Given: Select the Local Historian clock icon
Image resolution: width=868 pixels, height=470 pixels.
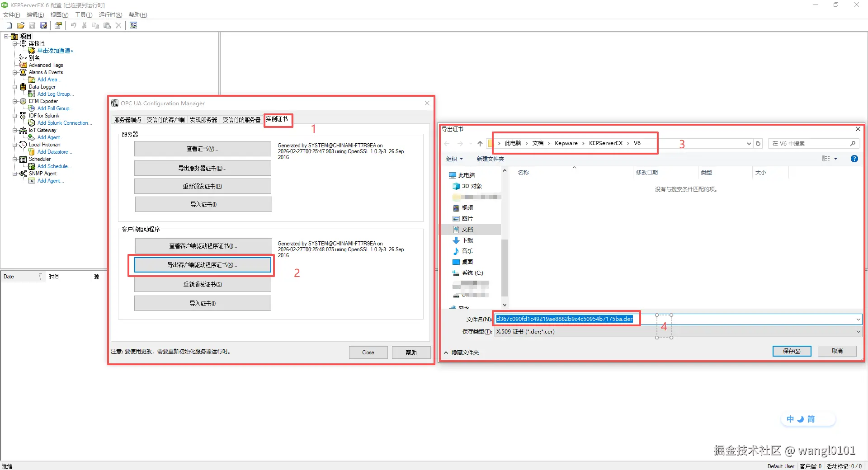Looking at the screenshot, I should coord(23,145).
